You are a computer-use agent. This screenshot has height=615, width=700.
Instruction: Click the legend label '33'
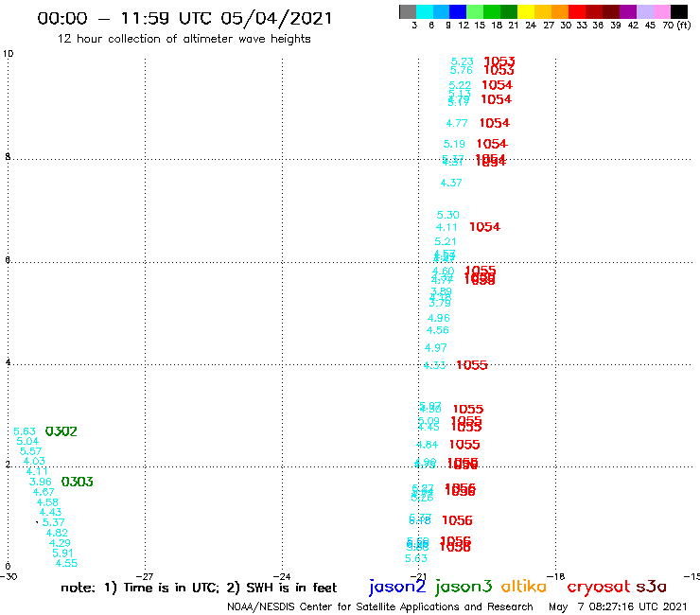582,25
